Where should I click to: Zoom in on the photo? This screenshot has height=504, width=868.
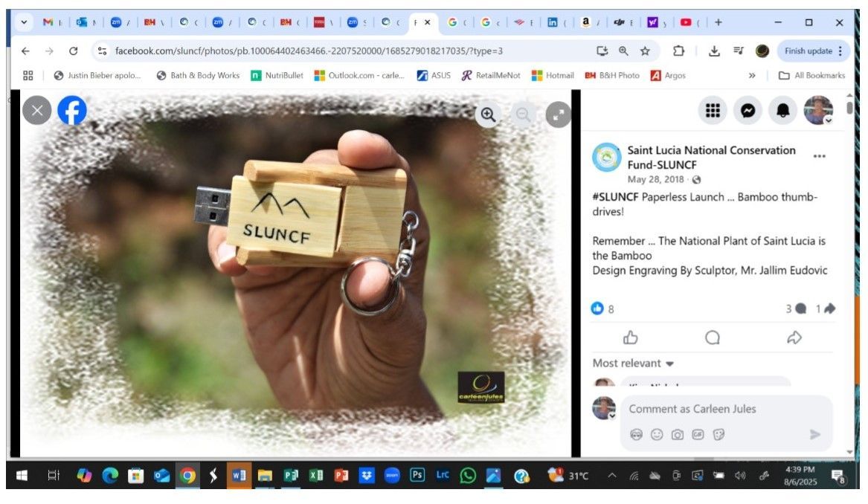click(x=488, y=114)
